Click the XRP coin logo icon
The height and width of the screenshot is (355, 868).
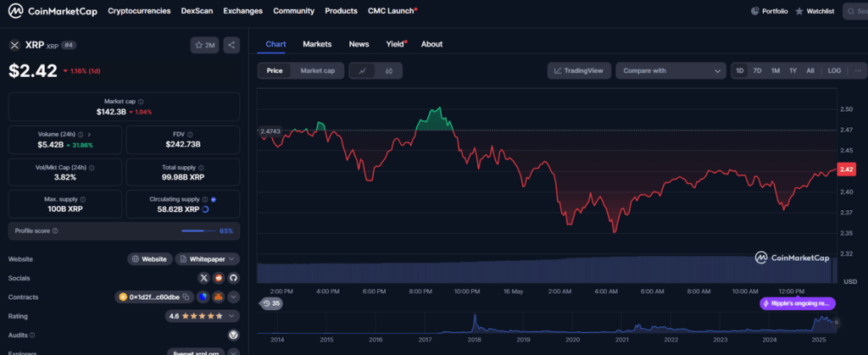pos(14,46)
